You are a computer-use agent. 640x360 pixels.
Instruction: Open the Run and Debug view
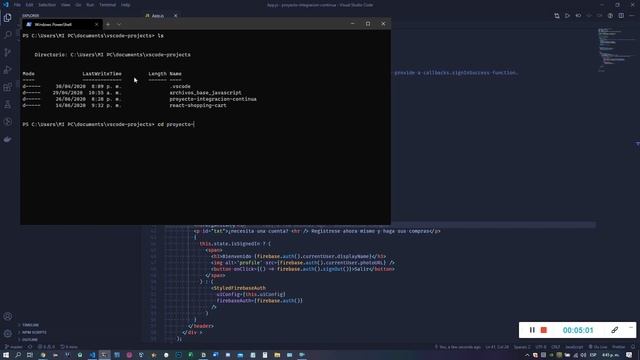(7, 70)
